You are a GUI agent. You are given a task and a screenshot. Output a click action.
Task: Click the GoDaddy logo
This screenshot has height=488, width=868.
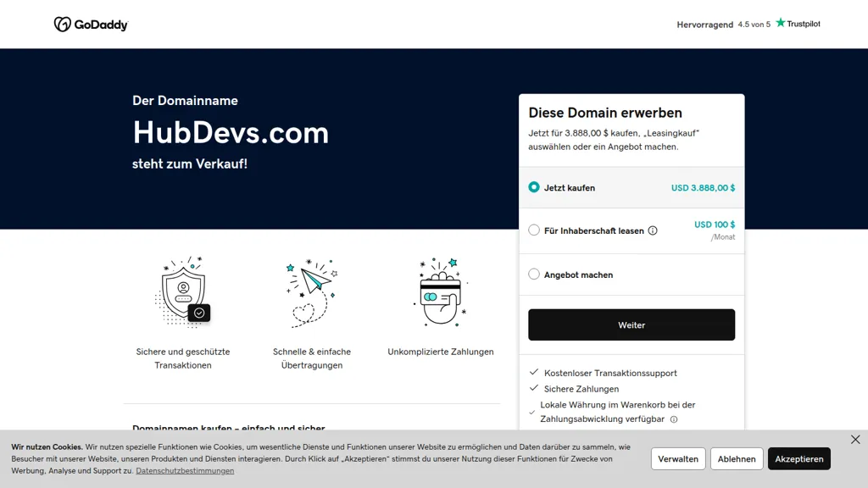(91, 25)
